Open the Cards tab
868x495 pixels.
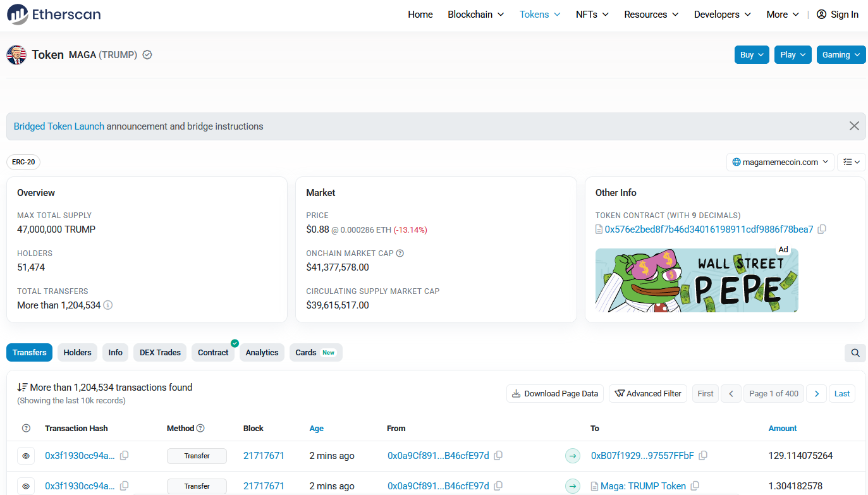click(x=315, y=353)
